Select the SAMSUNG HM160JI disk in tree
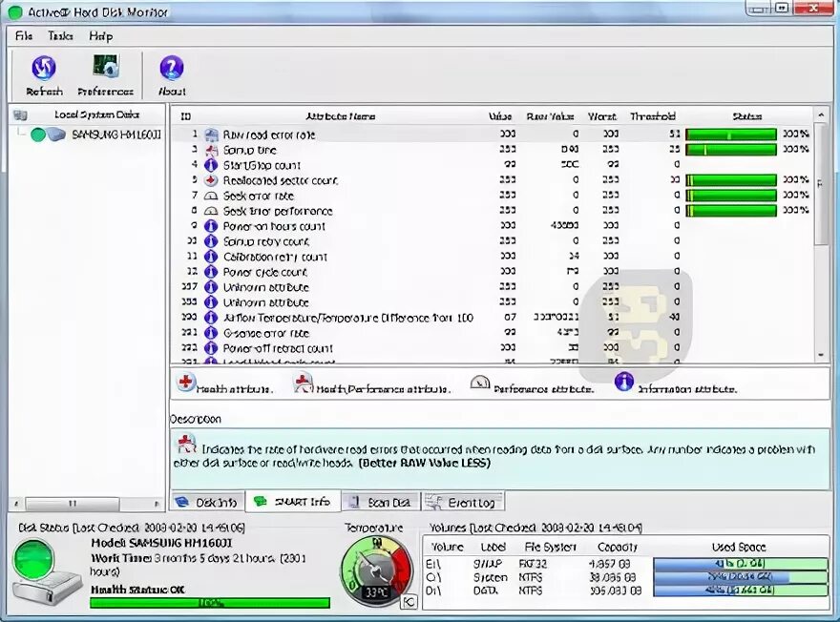Viewport: 840px width, 622px height. pos(116,135)
